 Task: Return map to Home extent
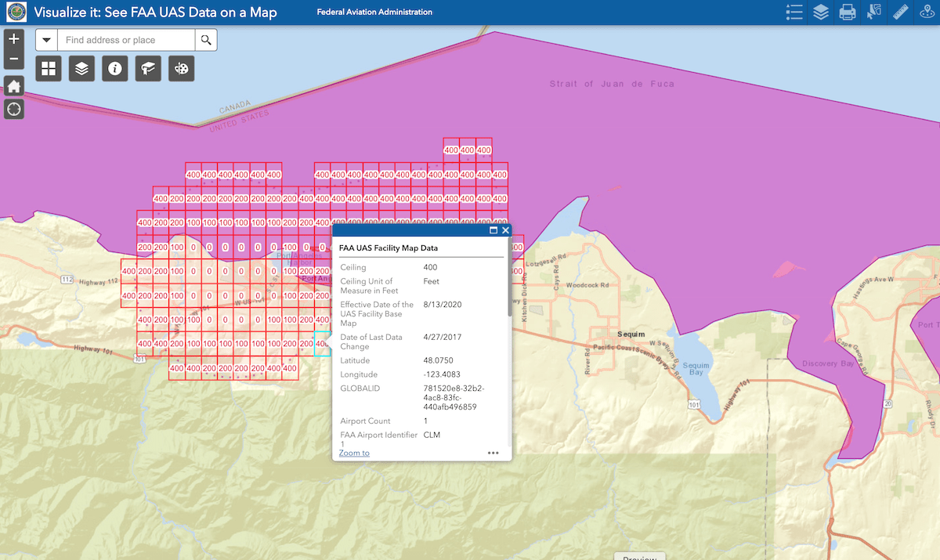click(x=13, y=85)
